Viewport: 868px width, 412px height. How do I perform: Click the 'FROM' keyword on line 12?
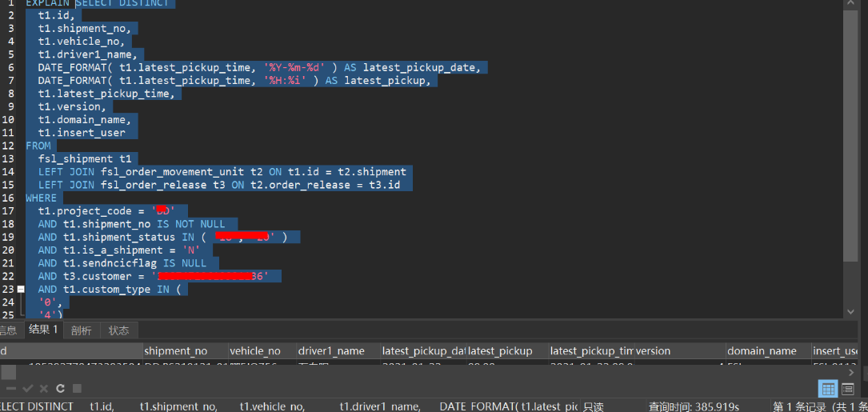(x=38, y=146)
